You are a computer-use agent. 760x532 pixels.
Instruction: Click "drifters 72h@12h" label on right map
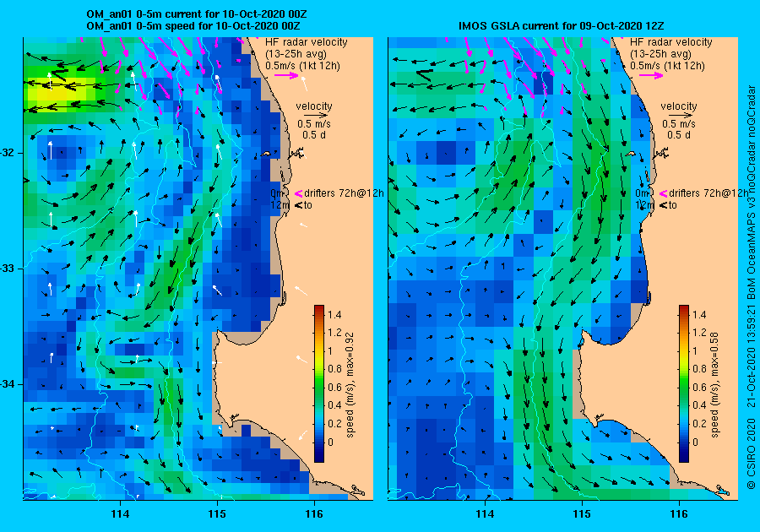tap(708, 193)
